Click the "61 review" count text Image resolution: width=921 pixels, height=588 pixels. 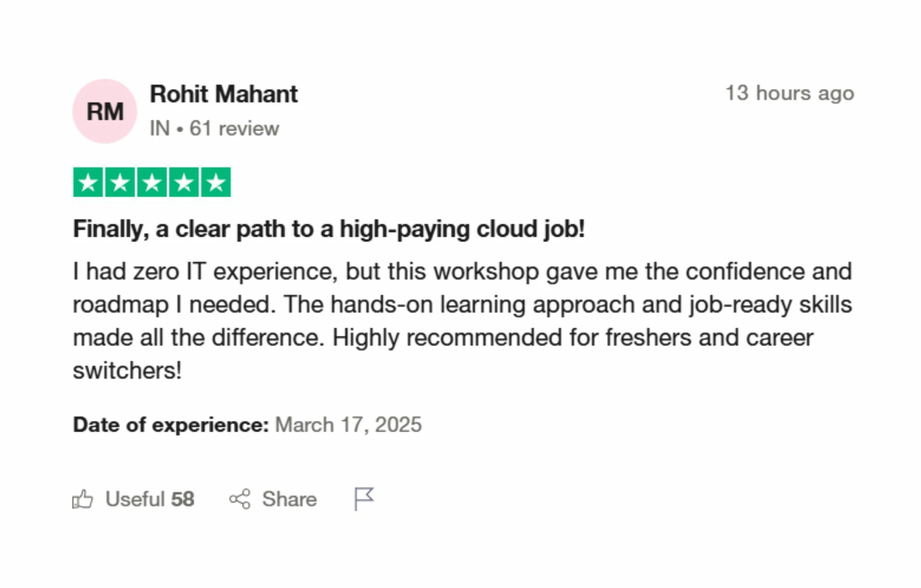click(234, 129)
